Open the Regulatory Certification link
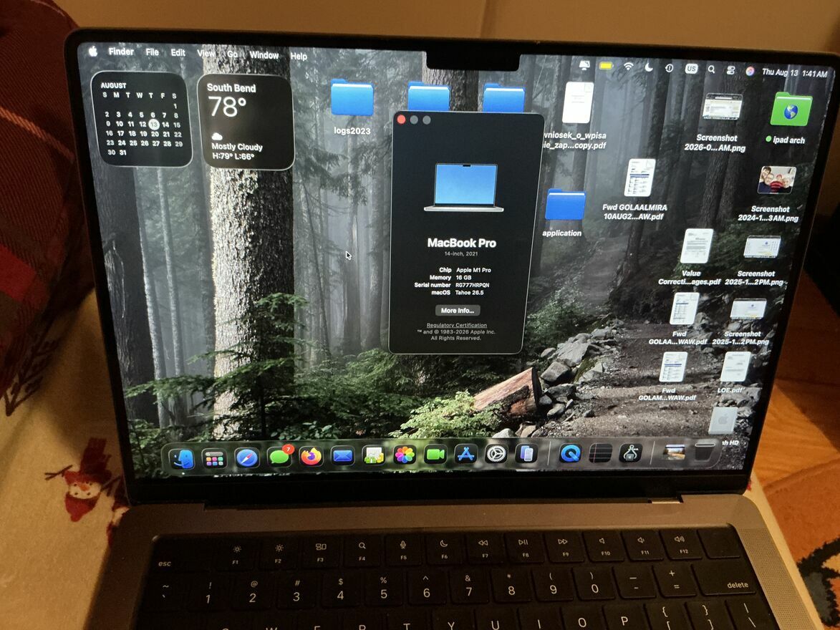The image size is (840, 630). 456,325
